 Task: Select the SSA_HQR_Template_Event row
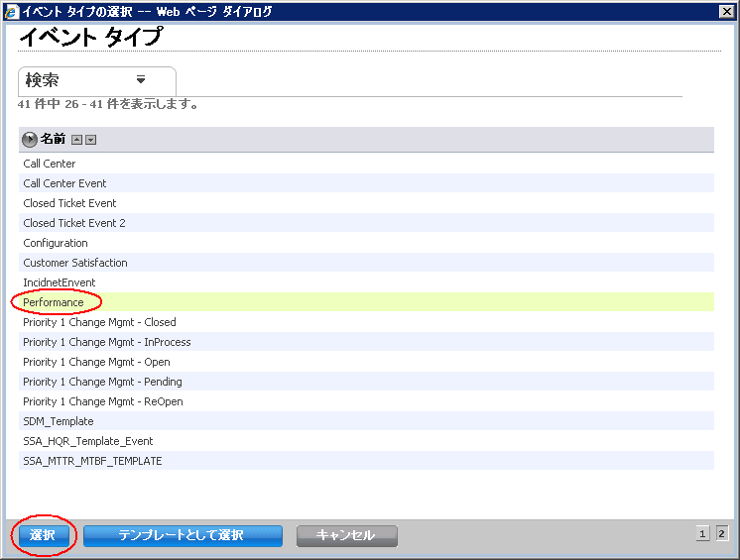(x=366, y=440)
